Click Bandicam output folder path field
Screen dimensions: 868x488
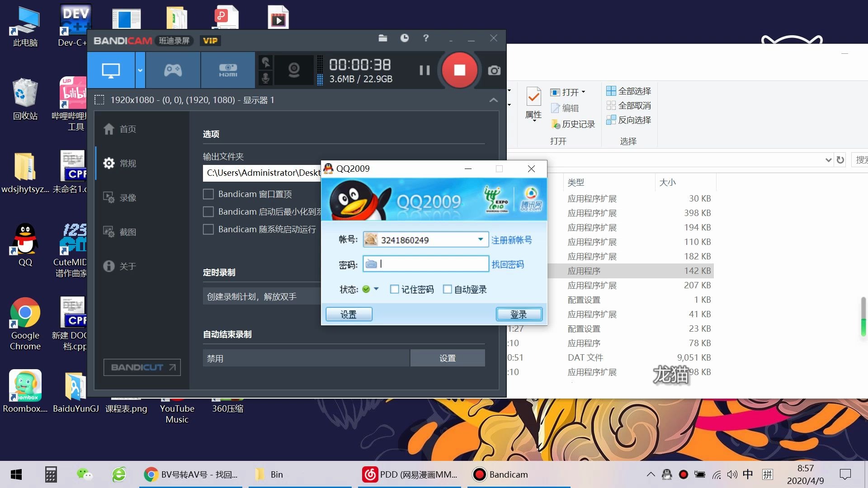coord(262,173)
